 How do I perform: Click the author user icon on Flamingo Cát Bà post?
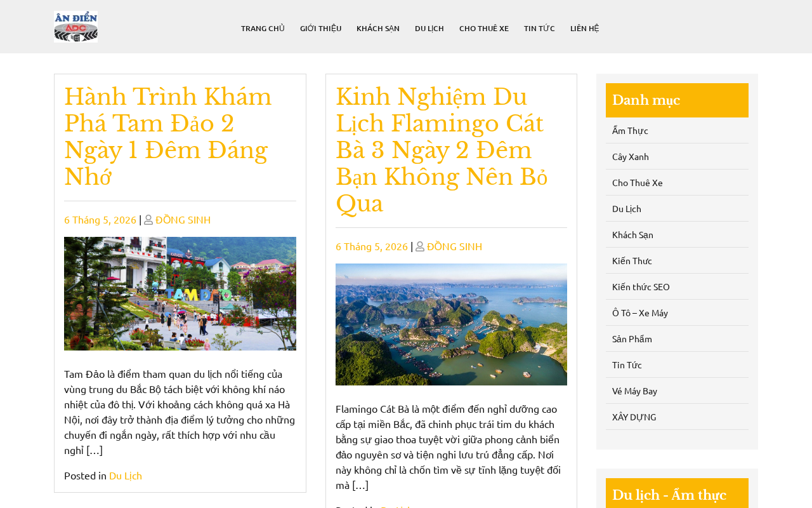[420, 246]
